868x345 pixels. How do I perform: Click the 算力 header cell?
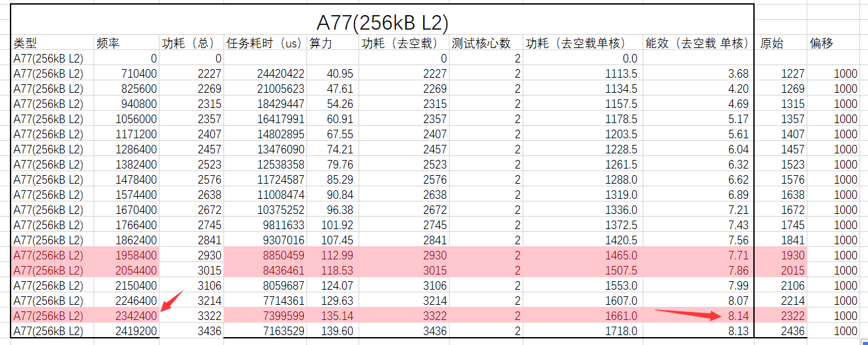tap(333, 43)
